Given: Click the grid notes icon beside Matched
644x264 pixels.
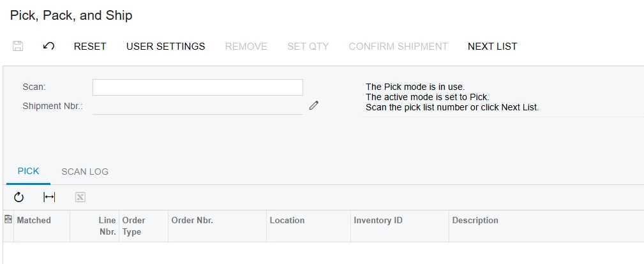Looking at the screenshot, I should tap(8, 219).
